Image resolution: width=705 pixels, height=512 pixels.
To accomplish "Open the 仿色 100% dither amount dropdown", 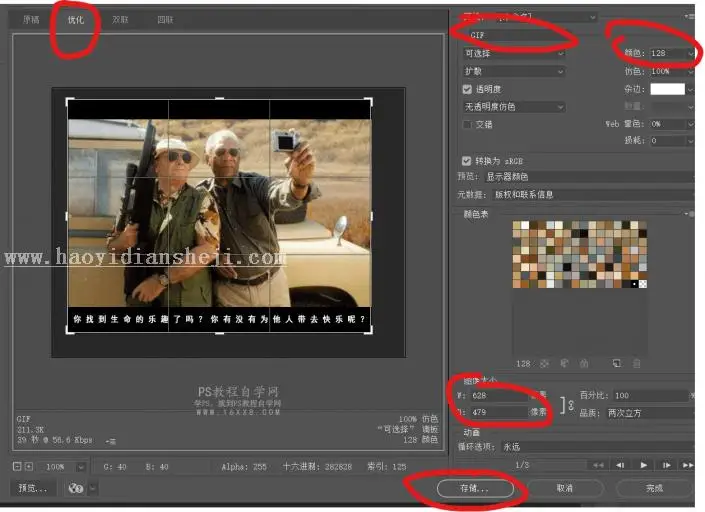I will click(672, 71).
